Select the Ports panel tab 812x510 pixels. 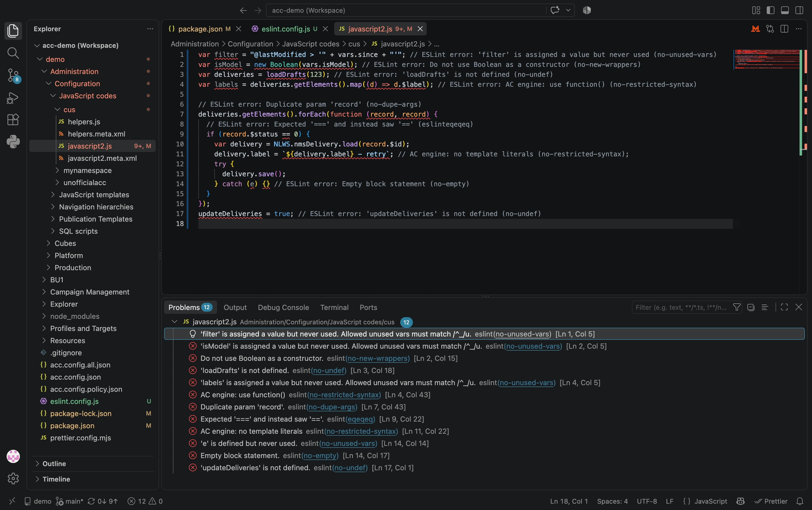coord(368,307)
